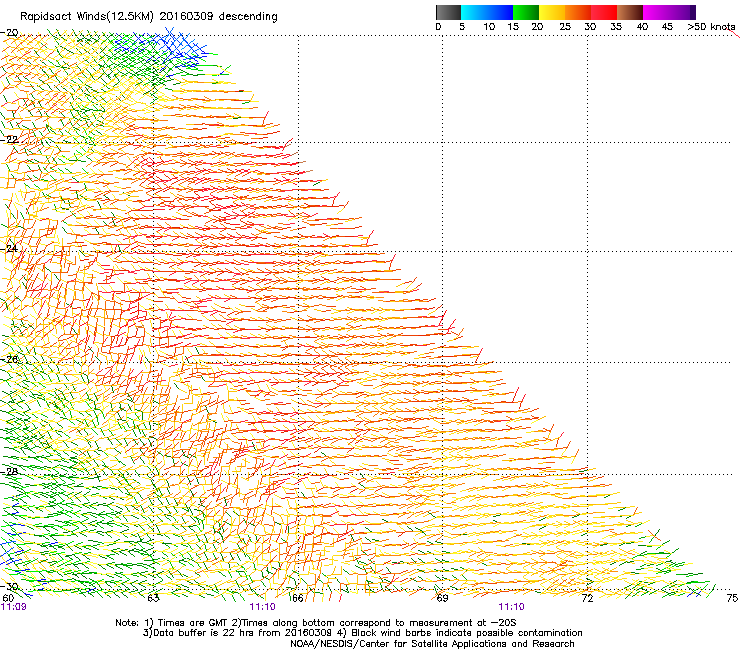Click the '10' legend scale label
Viewport: 740px width, 650px height.
point(489,27)
